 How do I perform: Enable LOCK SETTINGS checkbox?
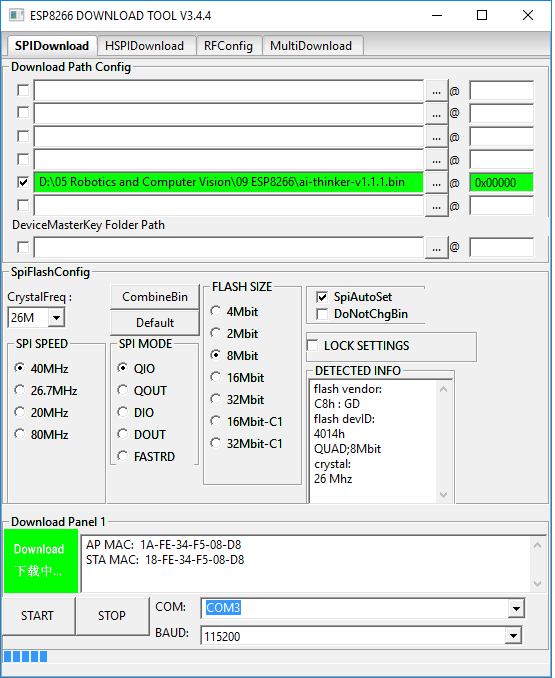[x=313, y=345]
